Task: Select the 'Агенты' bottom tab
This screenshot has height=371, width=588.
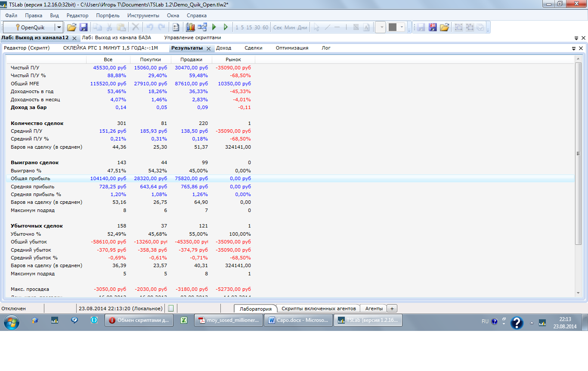Action: pos(374,309)
